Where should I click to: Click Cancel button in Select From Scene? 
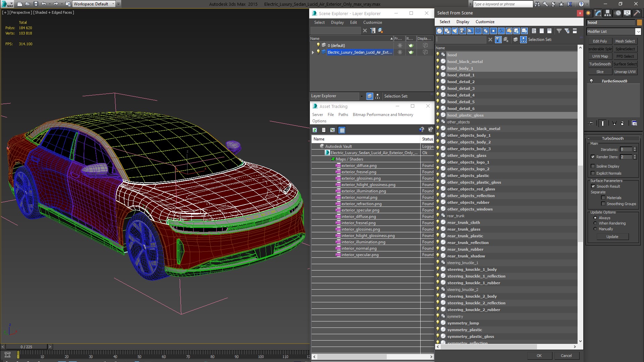(566, 356)
